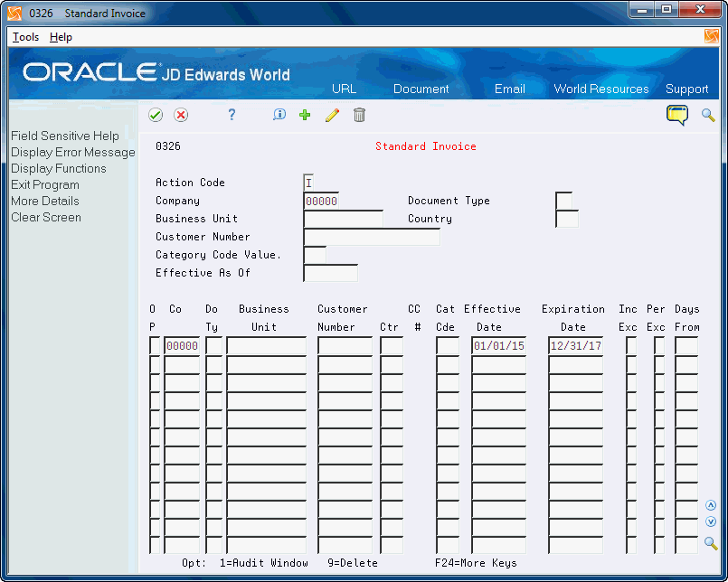Click first row Customer Number grid cell
The width and height of the screenshot is (728, 582).
pyautogui.click(x=345, y=346)
